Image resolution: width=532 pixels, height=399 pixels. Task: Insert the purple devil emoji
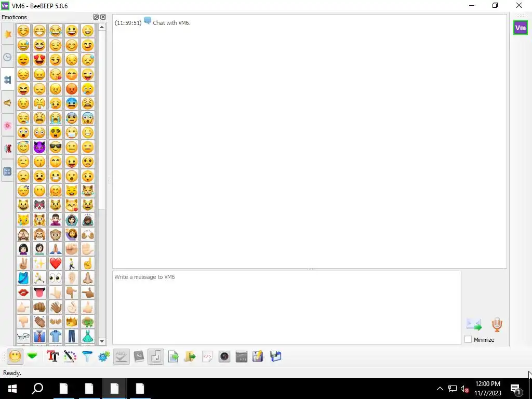pyautogui.click(x=39, y=147)
